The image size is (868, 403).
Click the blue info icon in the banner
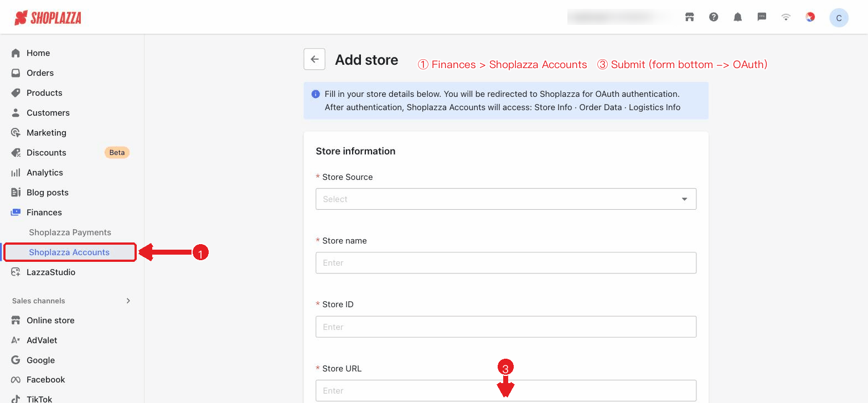(316, 94)
